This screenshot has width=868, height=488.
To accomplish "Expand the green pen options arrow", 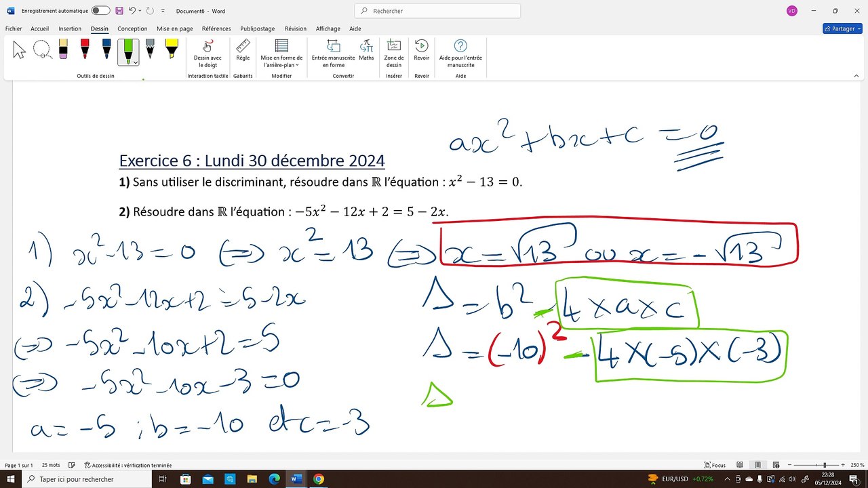I will tap(136, 62).
